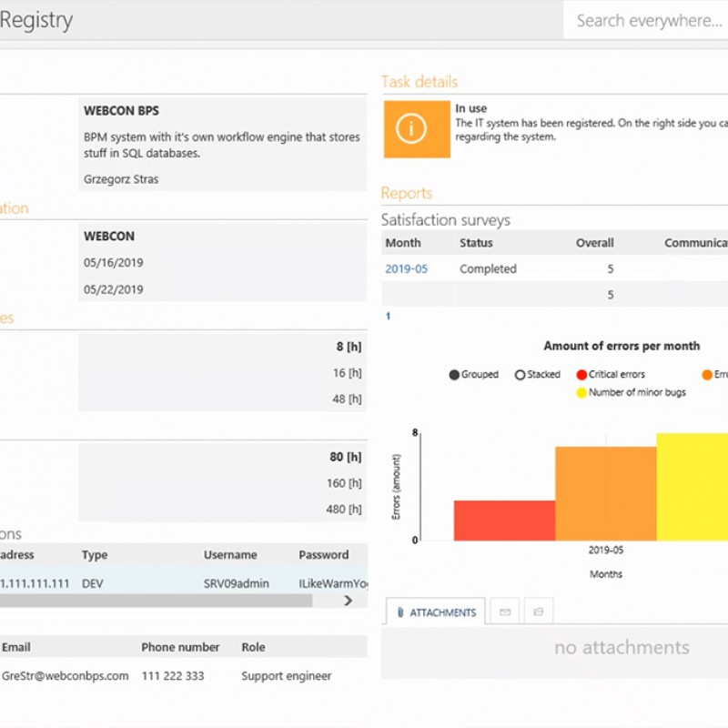Open the envelope email tab icon
The height and width of the screenshot is (728, 728).
504,612
